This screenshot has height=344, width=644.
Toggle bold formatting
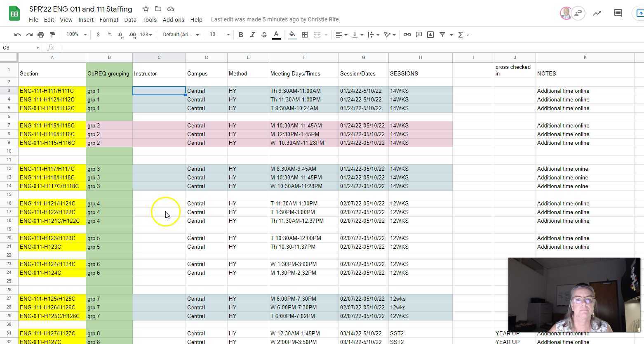pyautogui.click(x=241, y=34)
